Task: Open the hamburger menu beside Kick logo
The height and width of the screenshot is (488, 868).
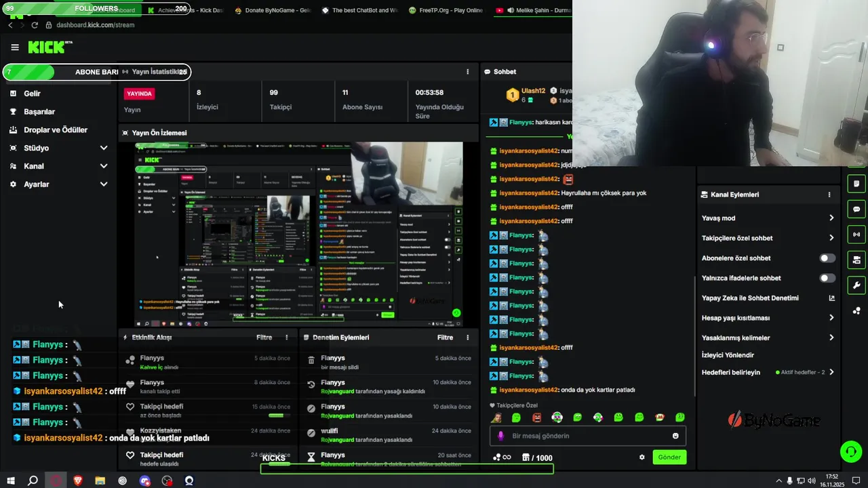Action: [x=15, y=47]
